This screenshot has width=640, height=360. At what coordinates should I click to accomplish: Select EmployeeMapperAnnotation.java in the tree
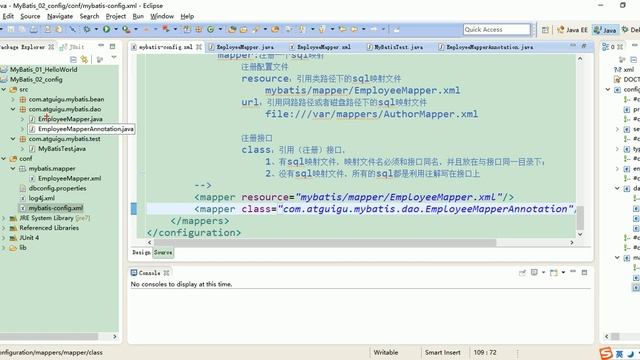point(86,129)
